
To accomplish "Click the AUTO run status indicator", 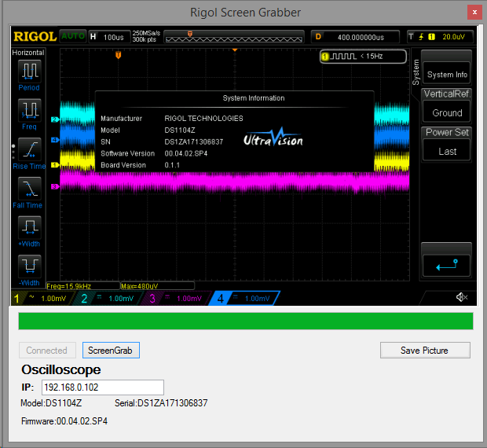I will (73, 36).
